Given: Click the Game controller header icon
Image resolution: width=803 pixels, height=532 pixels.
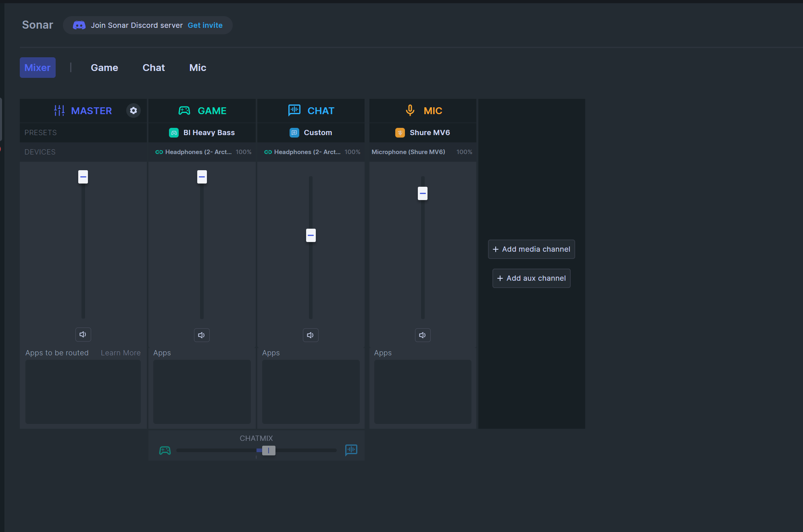Looking at the screenshot, I should pos(184,111).
